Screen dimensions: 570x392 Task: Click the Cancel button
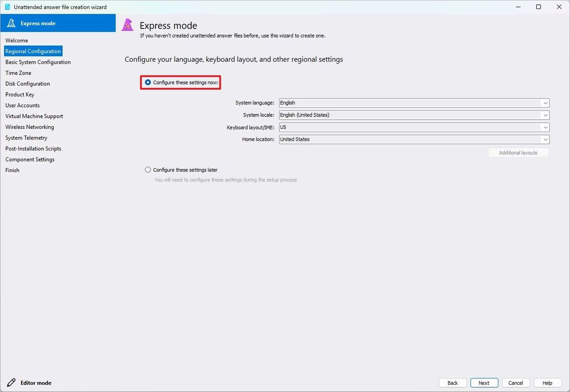point(516,382)
